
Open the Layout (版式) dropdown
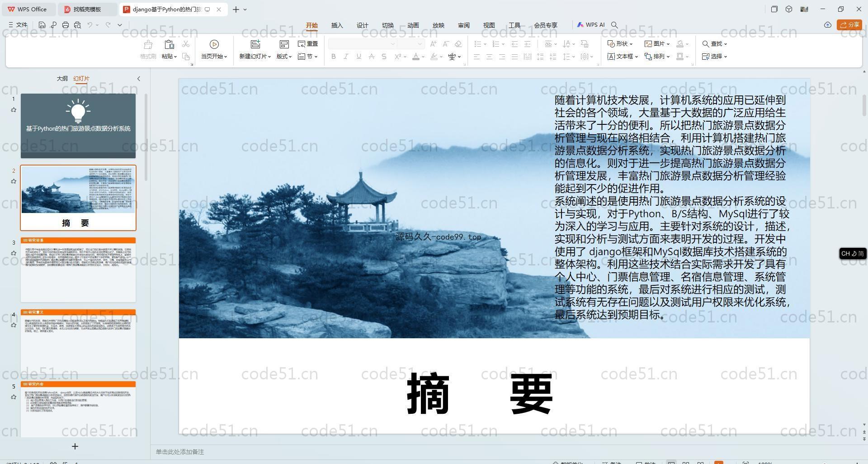point(284,57)
